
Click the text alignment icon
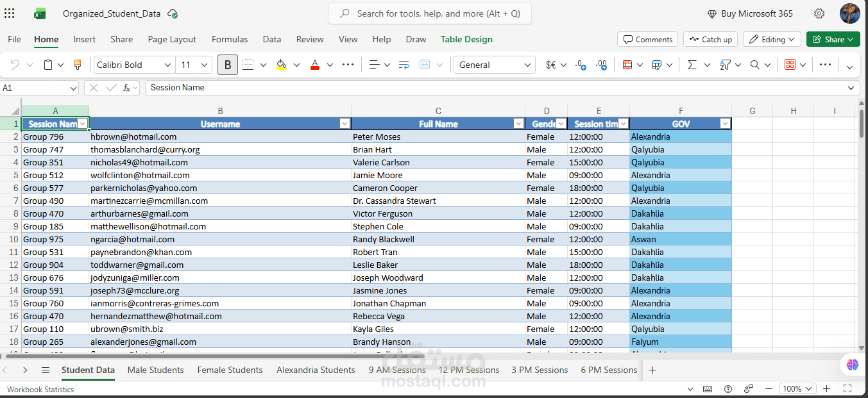[375, 65]
